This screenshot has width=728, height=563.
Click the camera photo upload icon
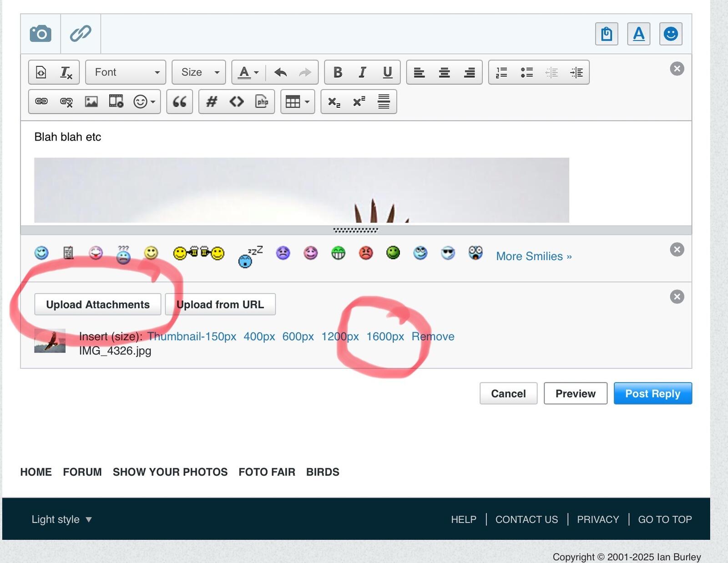[x=40, y=34]
